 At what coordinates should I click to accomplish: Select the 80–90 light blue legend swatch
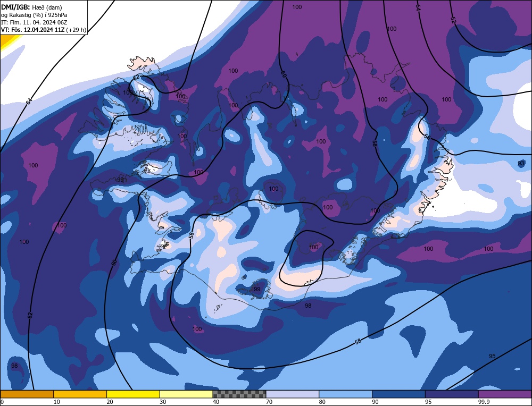(x=345, y=394)
